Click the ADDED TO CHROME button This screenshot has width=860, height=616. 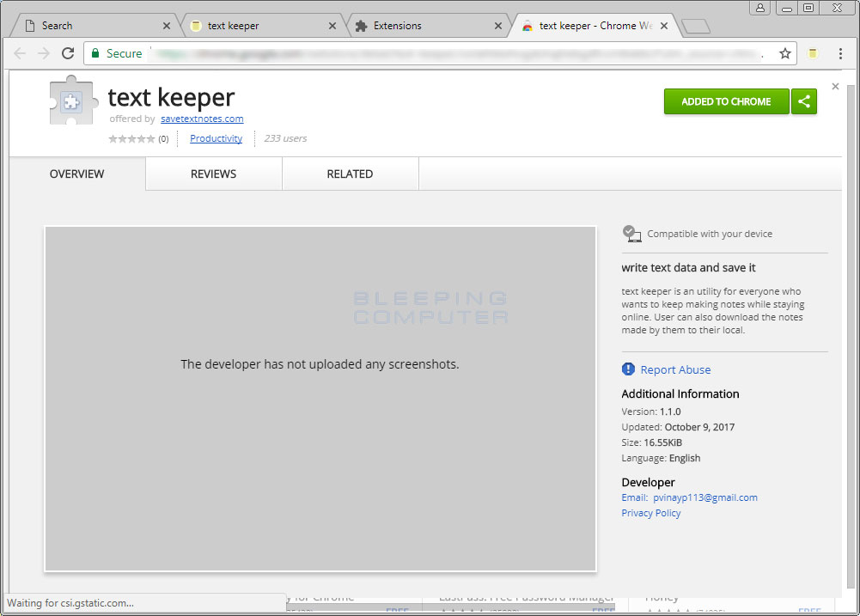pyautogui.click(x=726, y=101)
